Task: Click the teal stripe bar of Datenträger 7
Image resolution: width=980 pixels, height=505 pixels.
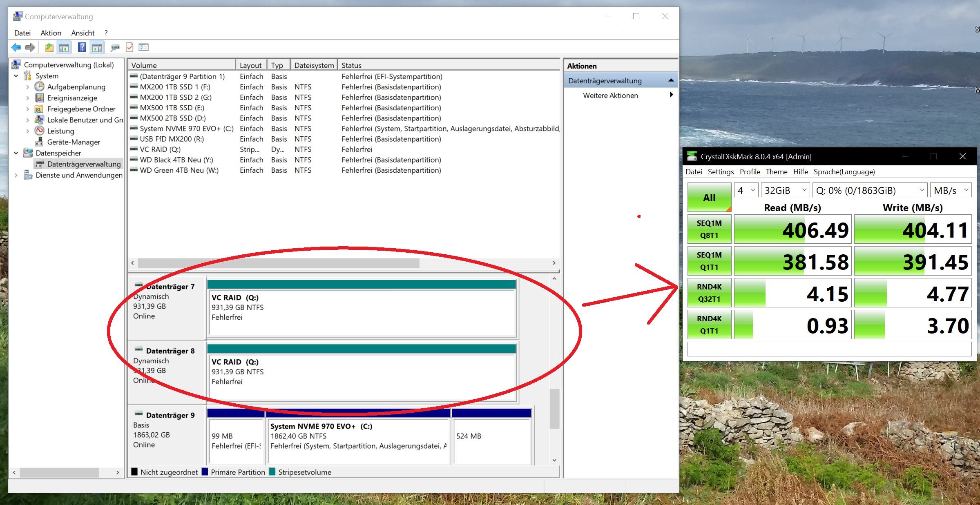Action: pyautogui.click(x=361, y=285)
